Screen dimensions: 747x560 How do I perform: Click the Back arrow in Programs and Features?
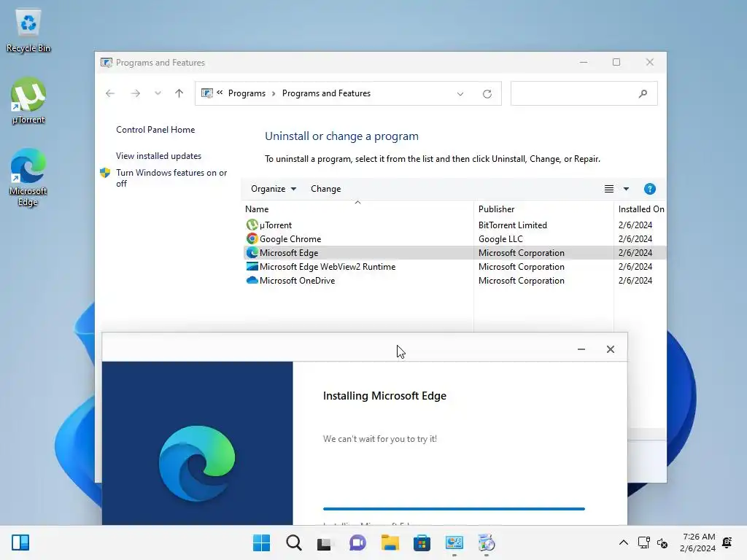(110, 93)
